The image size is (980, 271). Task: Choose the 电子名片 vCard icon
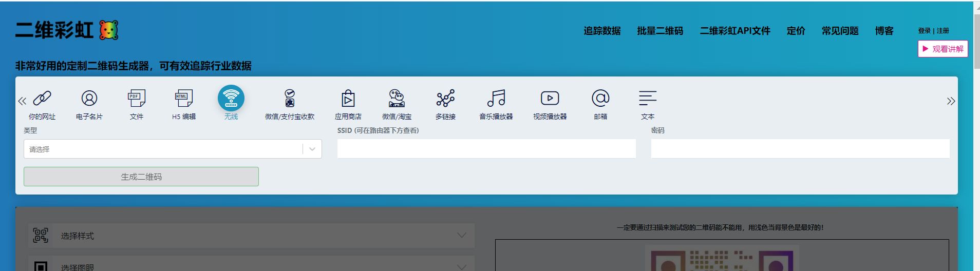tap(89, 99)
